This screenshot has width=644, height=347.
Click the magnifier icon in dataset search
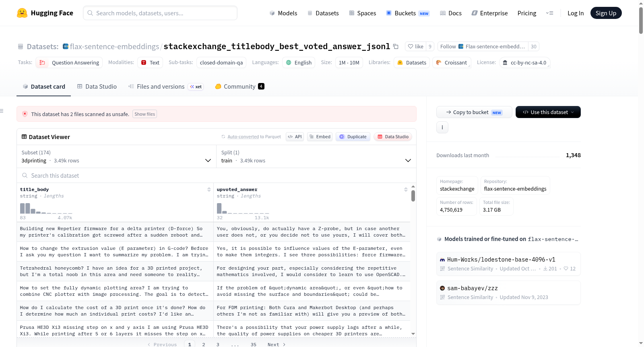(25, 176)
